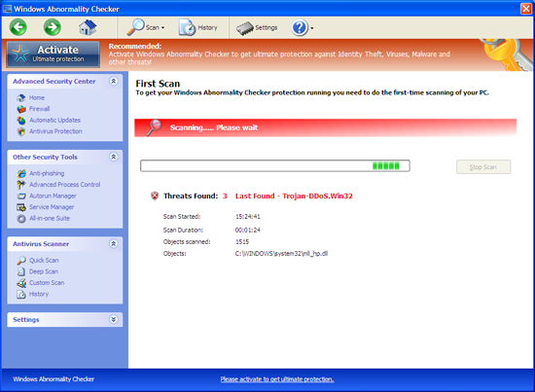The width and height of the screenshot is (535, 392).
Task: Click the Home sidebar icon
Action: (x=21, y=98)
